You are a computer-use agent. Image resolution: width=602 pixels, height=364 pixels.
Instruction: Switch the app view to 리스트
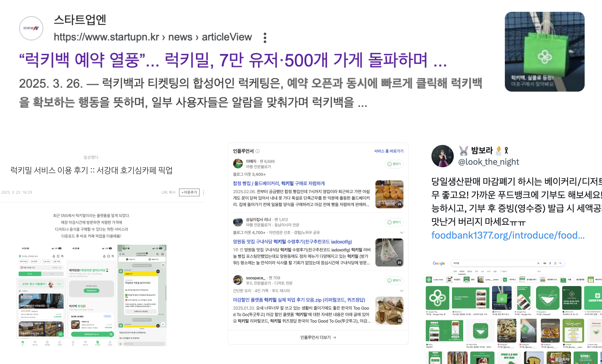tap(30, 274)
